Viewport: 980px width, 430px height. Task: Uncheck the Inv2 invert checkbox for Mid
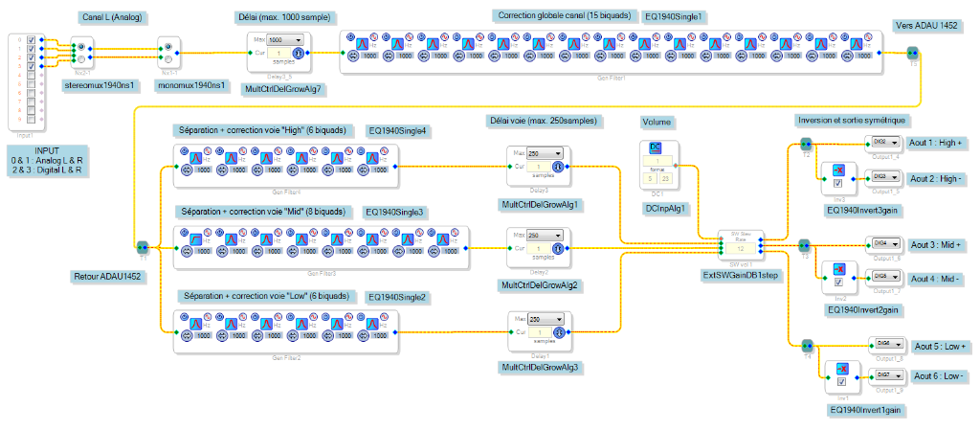[836, 283]
